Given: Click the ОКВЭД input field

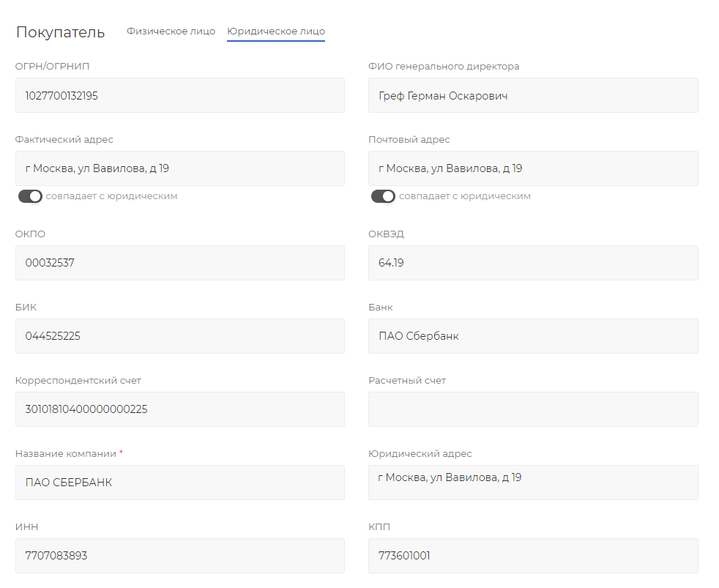Looking at the screenshot, I should click(533, 263).
